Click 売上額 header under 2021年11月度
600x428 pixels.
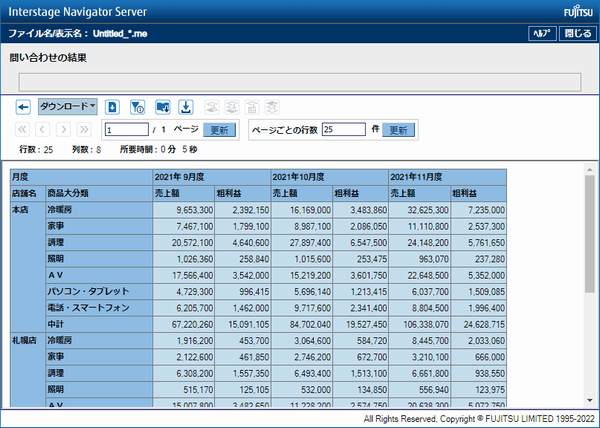point(419,194)
